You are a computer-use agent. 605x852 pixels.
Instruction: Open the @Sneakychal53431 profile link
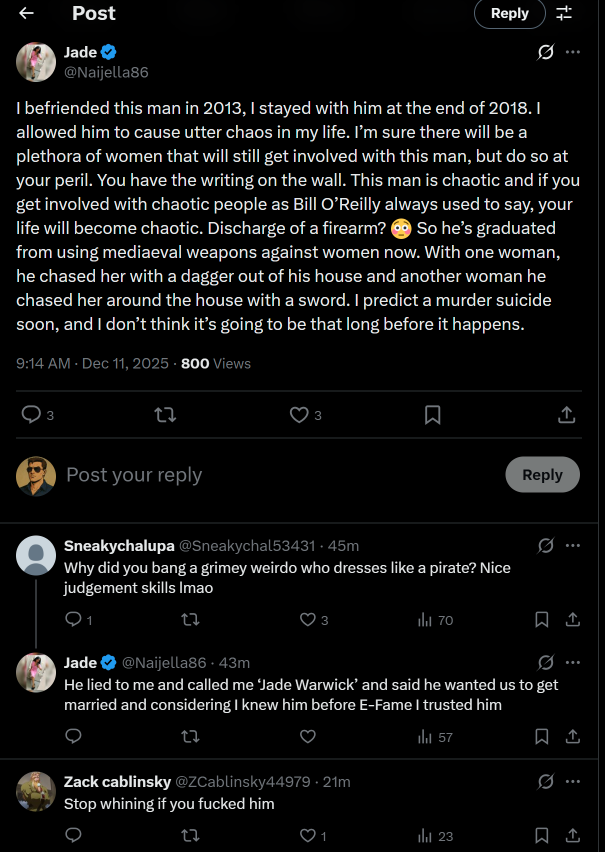[x=246, y=546]
